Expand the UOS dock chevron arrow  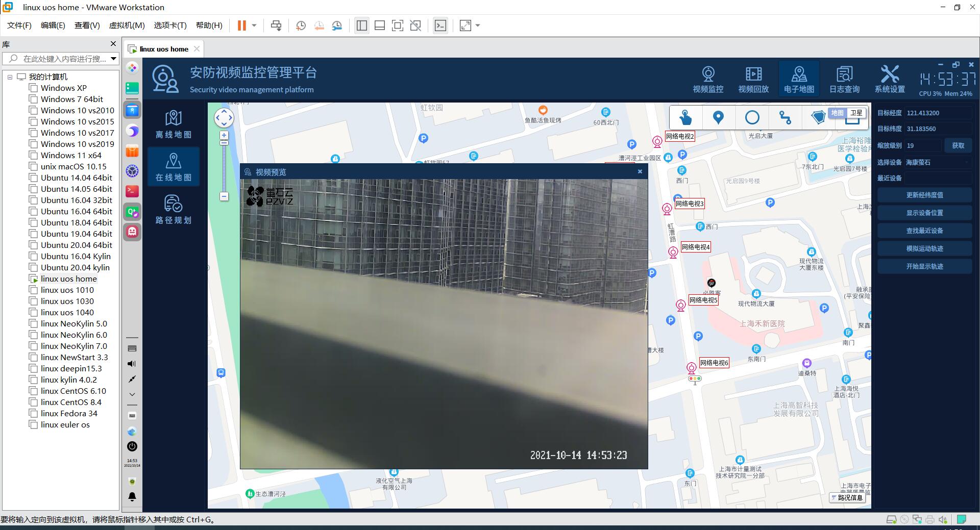click(132, 394)
